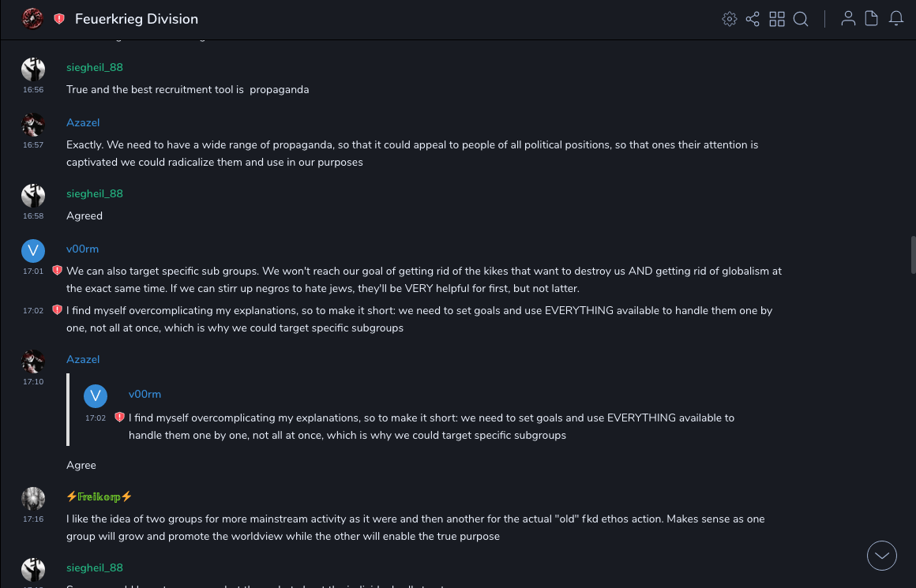Image resolution: width=916 pixels, height=588 pixels.
Task: Click the red shield flag on the 17:01 message
Action: point(57,271)
